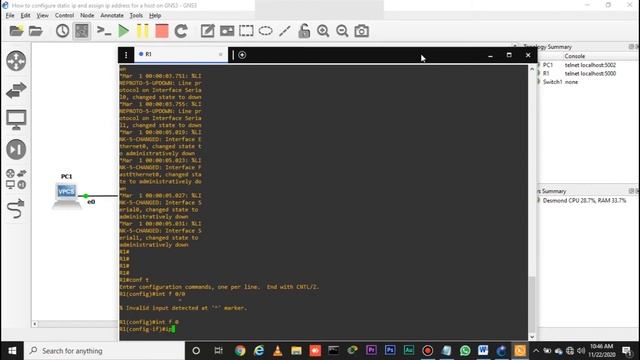Click the console vertical scrollbar thumb
Viewport: 640px width, 360px height.
click(532, 304)
